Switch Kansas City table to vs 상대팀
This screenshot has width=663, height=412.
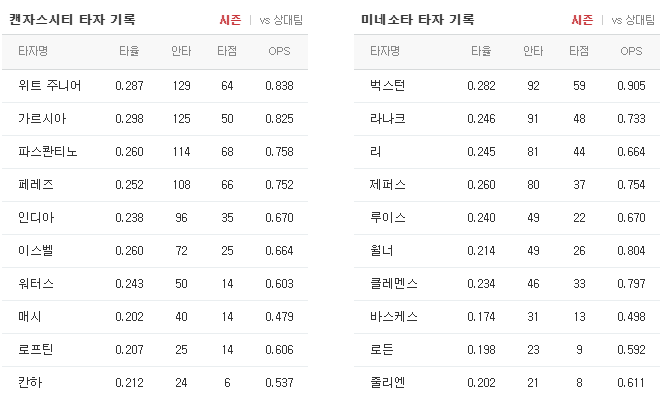click(x=281, y=20)
